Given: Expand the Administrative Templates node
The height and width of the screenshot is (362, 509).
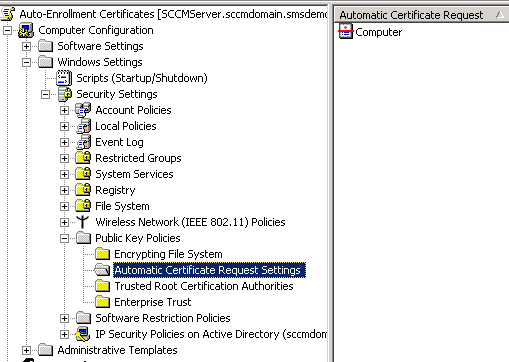Looking at the screenshot, I should click(26, 351).
